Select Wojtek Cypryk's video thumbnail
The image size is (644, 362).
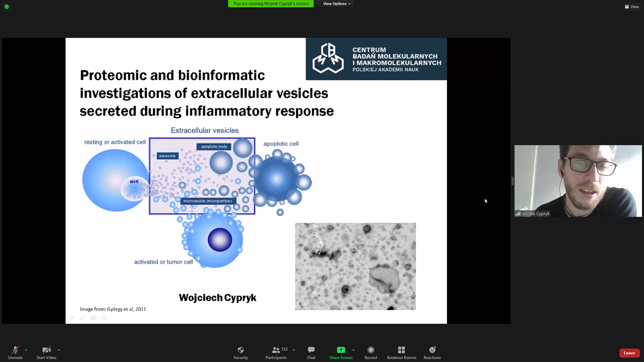click(578, 181)
